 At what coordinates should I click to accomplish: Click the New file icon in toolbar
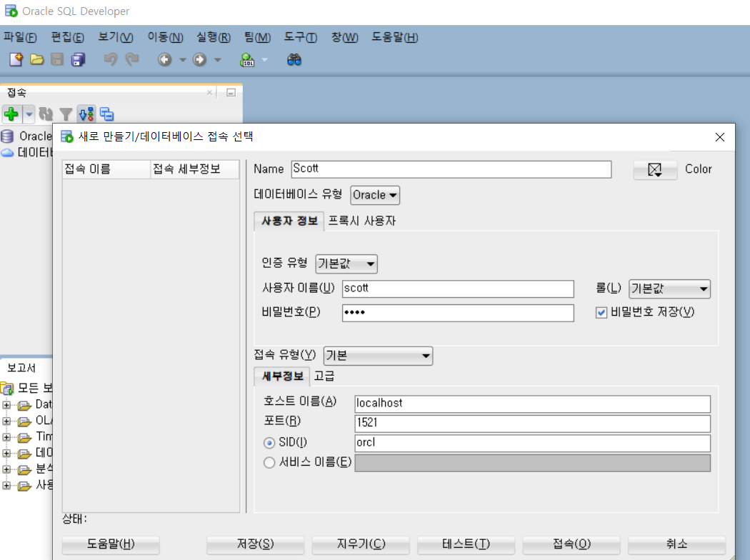pos(16,60)
